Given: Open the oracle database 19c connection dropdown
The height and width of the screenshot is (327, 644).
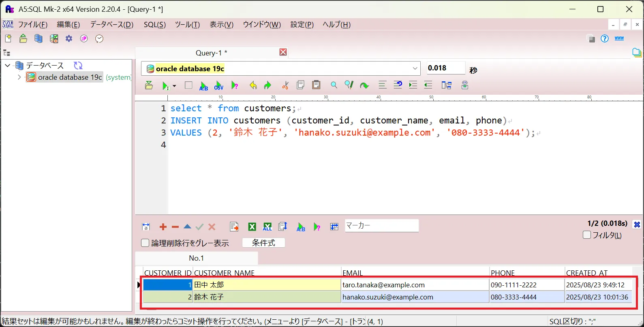Looking at the screenshot, I should (x=415, y=68).
